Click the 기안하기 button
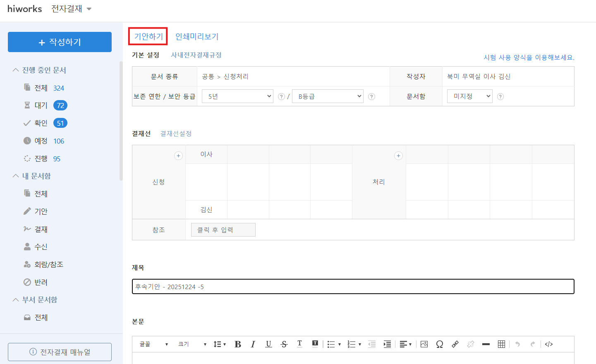Screen dimensions: 596x364 coord(148,36)
